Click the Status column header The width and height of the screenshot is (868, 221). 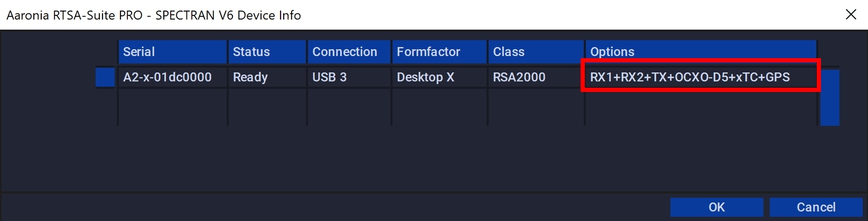(x=267, y=52)
